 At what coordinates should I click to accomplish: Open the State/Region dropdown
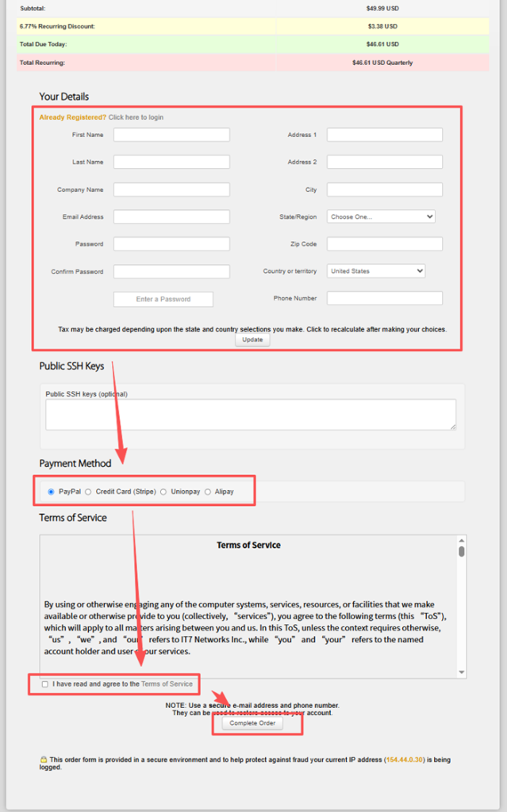(381, 216)
